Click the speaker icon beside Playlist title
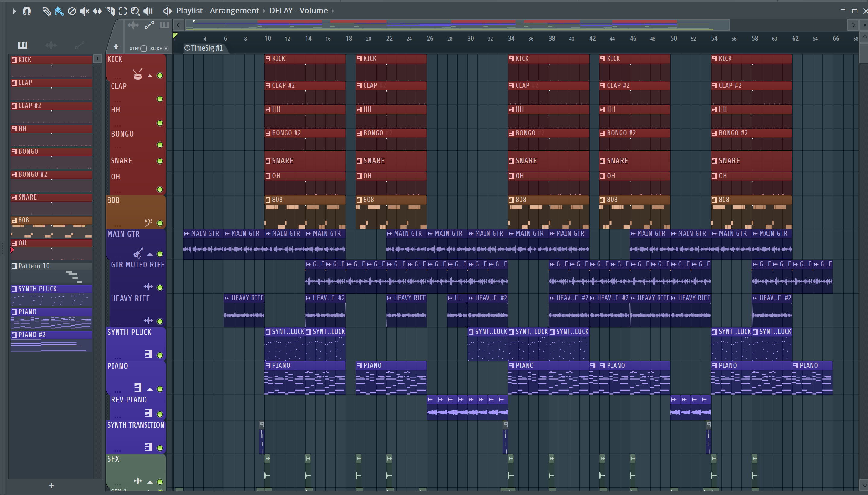The height and width of the screenshot is (495, 868). (x=167, y=11)
